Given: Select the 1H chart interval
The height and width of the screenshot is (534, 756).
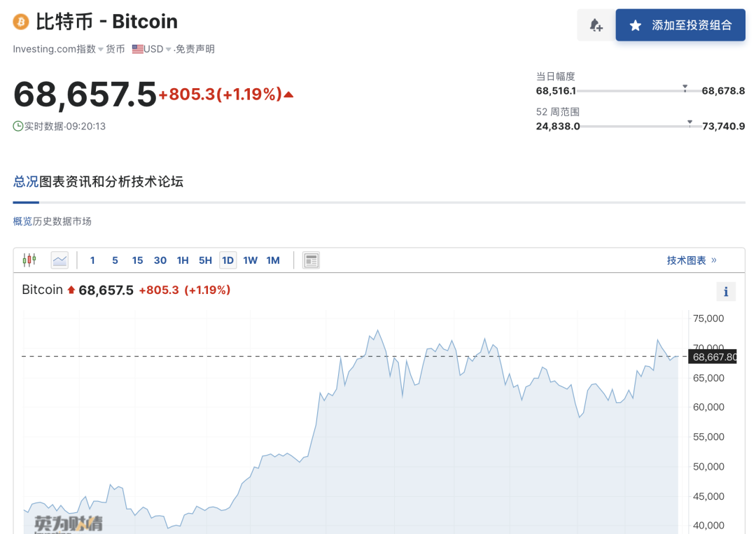Looking at the screenshot, I should pos(183,260).
